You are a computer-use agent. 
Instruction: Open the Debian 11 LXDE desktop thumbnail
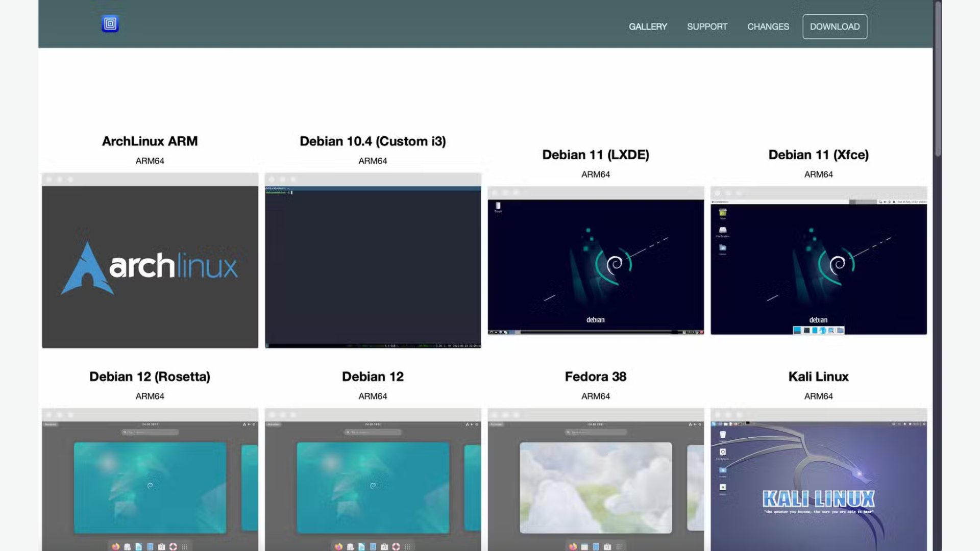click(x=596, y=261)
